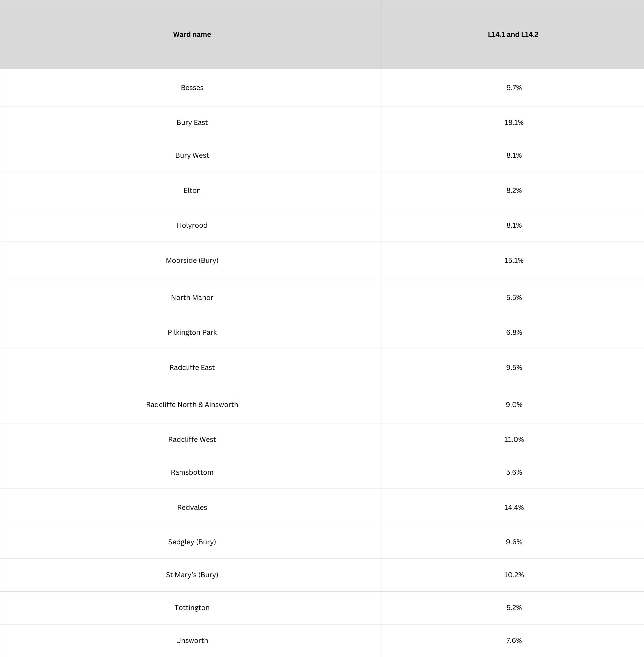Select the 18.1% value for Bury East
This screenshot has height=657, width=644.
(x=513, y=123)
